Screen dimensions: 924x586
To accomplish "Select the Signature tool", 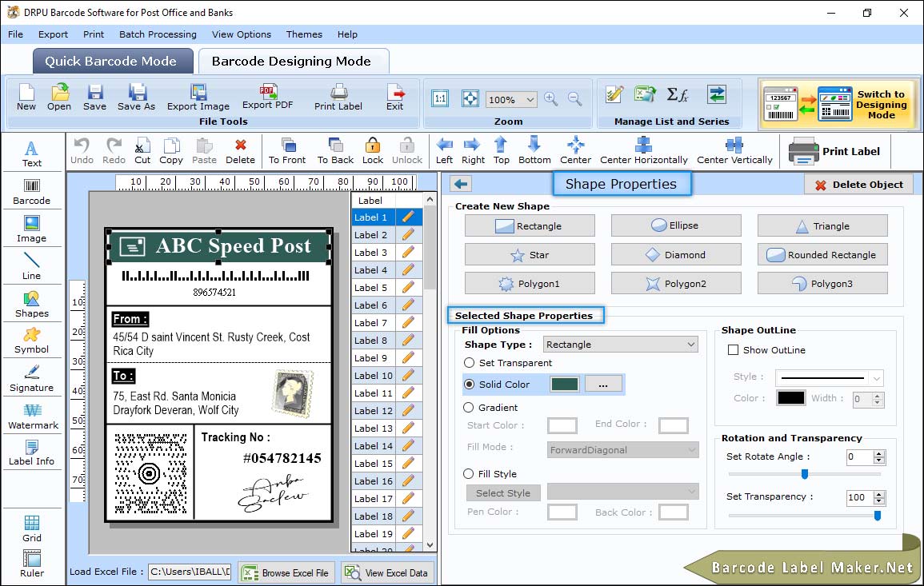I will click(x=32, y=378).
